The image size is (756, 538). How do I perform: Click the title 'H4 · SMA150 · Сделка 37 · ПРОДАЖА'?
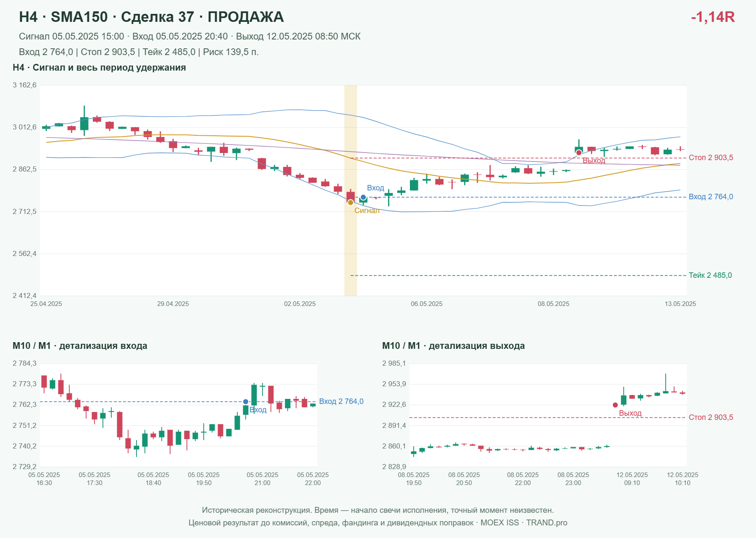[152, 17]
